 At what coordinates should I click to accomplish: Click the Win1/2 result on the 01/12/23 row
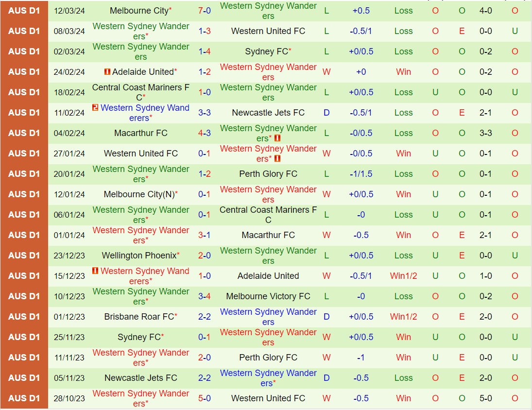(404, 317)
